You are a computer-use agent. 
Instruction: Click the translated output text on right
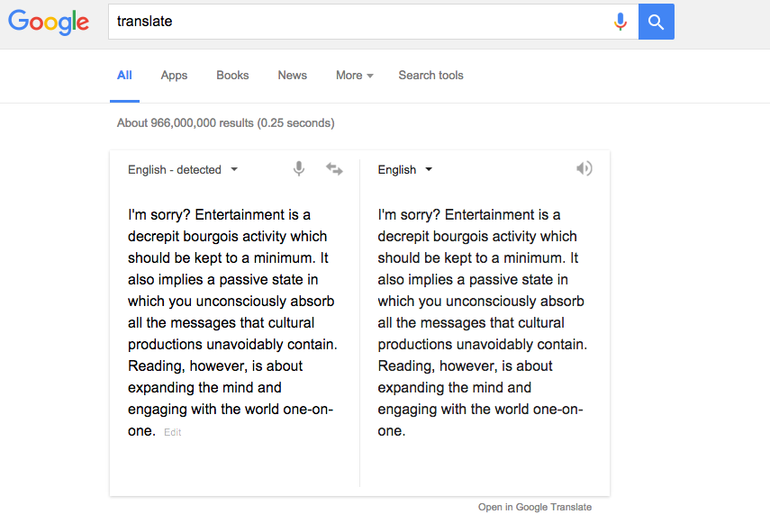coord(483,322)
